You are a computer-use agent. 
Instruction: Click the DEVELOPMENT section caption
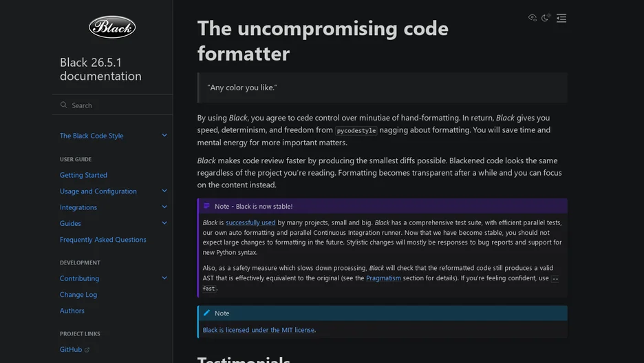coord(80,262)
